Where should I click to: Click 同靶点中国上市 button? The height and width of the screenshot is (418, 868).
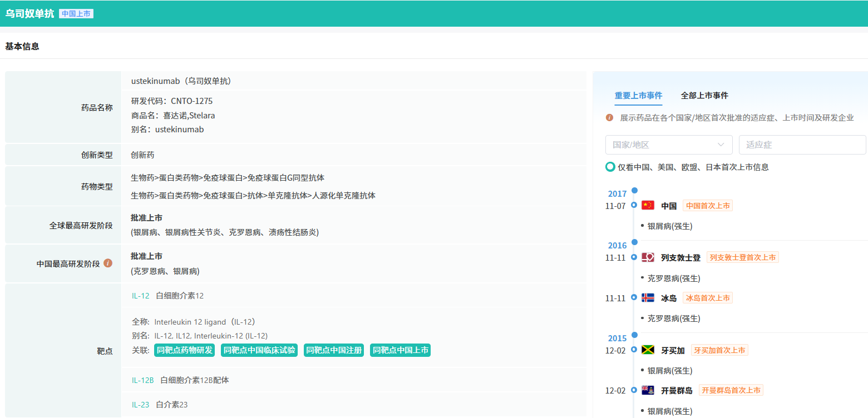400,350
